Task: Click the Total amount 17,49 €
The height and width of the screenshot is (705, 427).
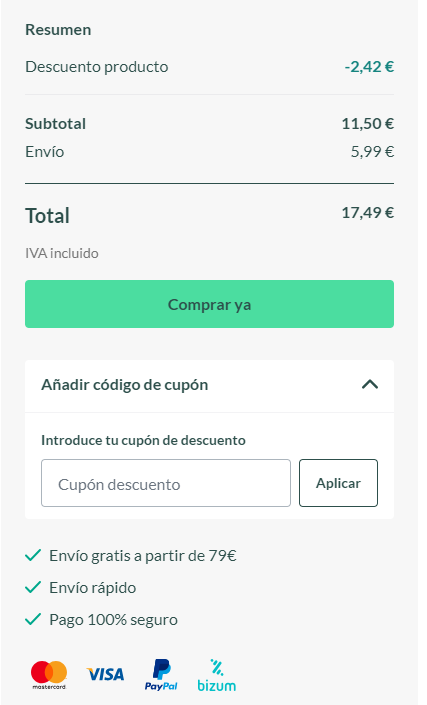Action: click(368, 212)
